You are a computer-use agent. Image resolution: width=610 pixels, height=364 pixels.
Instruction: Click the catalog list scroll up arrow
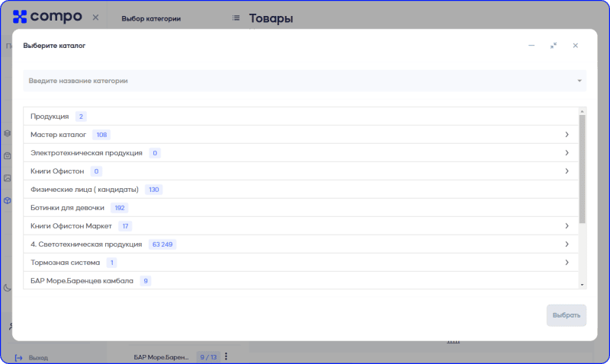coord(582,111)
